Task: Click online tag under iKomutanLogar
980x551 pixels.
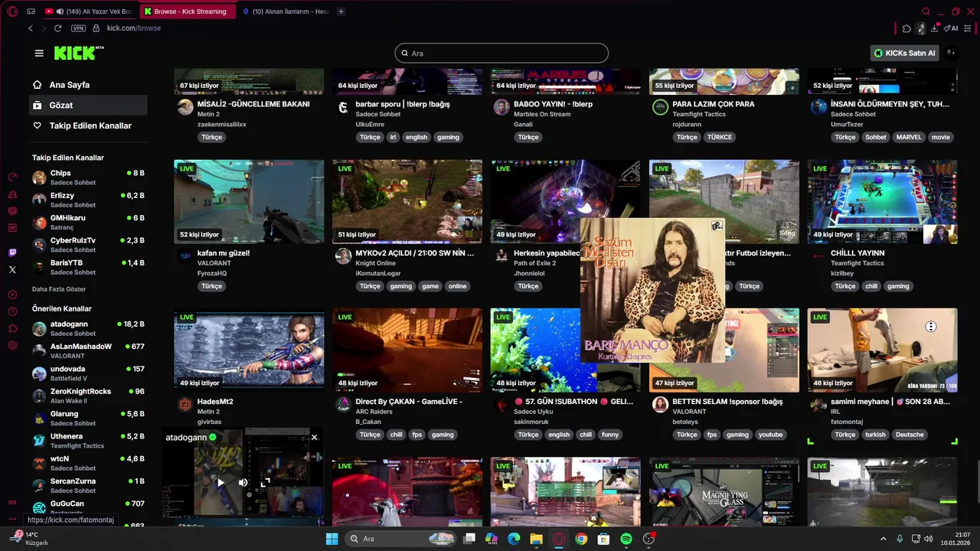Action: pyautogui.click(x=457, y=286)
